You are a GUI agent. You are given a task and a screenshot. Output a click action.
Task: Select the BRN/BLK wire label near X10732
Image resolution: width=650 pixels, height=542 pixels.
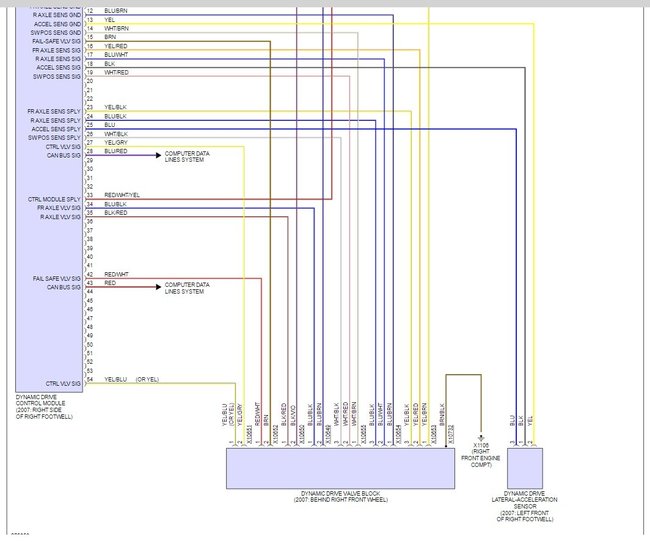(x=442, y=415)
